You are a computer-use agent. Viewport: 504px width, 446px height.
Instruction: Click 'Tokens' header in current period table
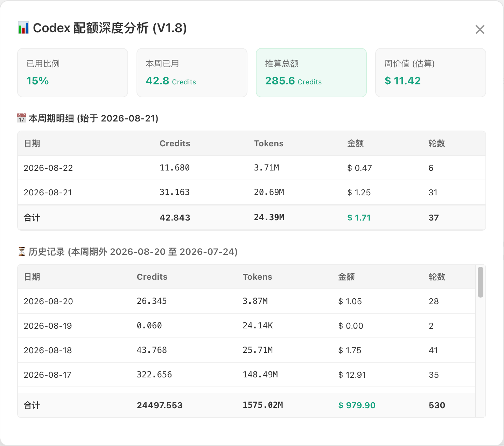tap(269, 144)
